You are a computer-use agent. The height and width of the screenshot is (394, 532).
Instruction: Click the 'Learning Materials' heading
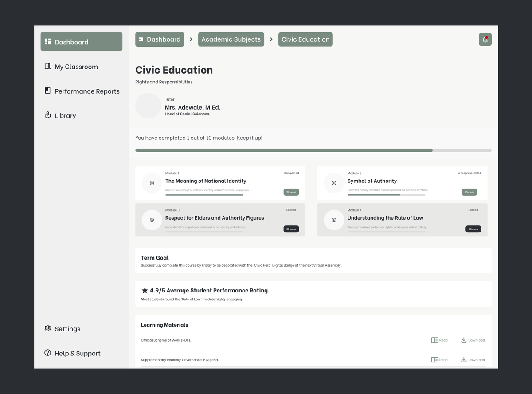pos(164,325)
